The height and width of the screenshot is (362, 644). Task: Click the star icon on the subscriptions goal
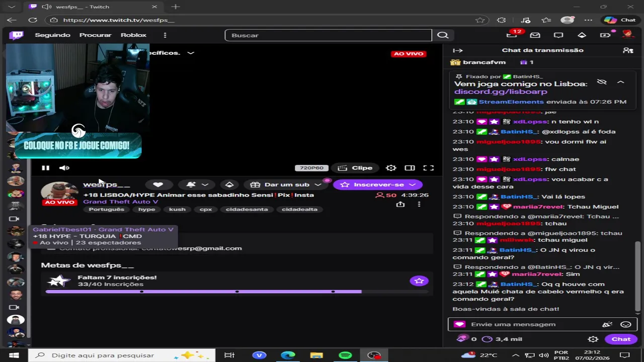pyautogui.click(x=419, y=281)
